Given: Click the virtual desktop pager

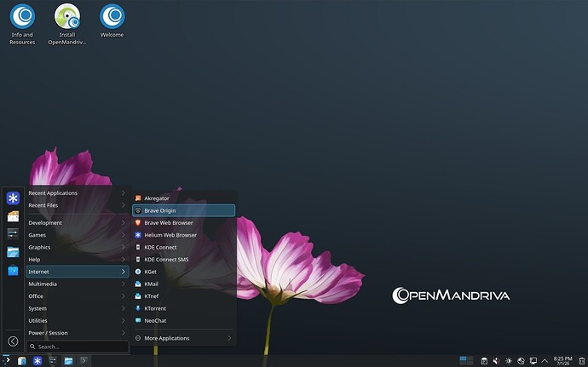Looking at the screenshot, I should pos(466,361).
